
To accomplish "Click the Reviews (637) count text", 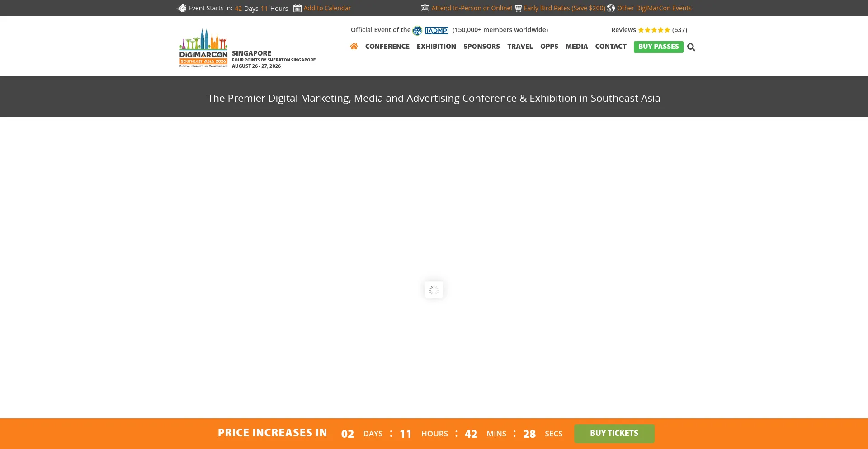I will 679,30.
